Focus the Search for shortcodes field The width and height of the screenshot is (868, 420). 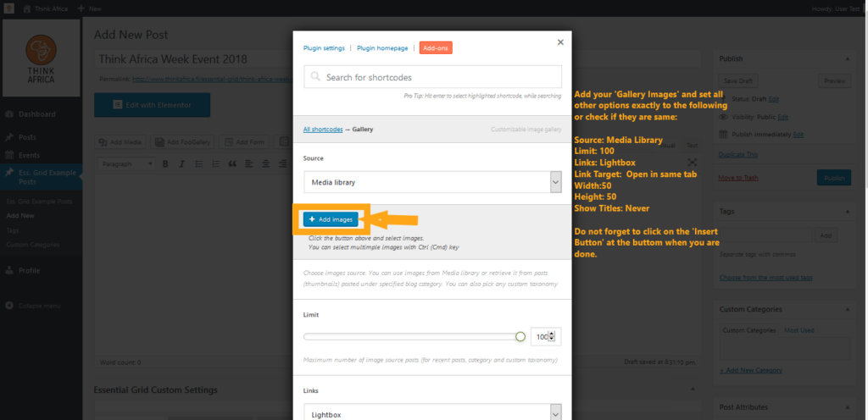pyautogui.click(x=432, y=77)
